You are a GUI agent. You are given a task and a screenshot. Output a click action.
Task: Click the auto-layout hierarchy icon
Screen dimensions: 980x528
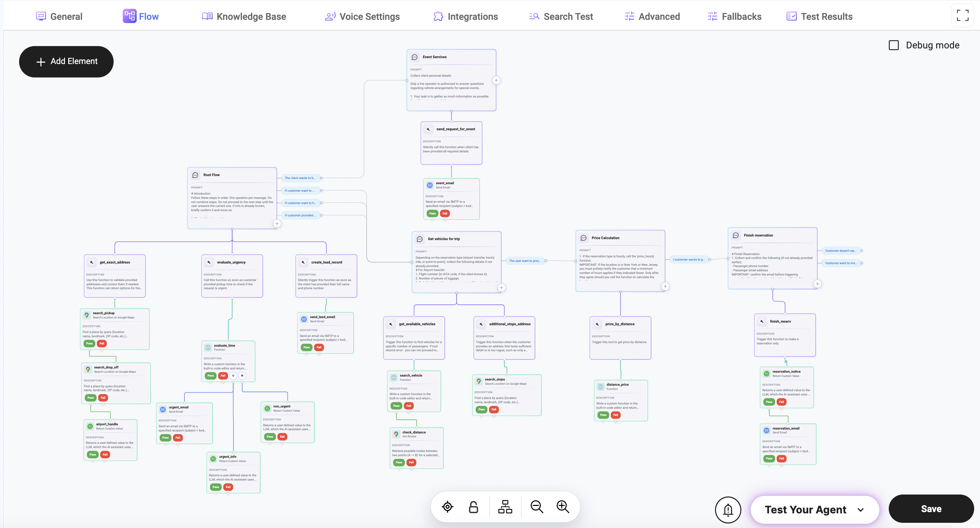click(505, 507)
